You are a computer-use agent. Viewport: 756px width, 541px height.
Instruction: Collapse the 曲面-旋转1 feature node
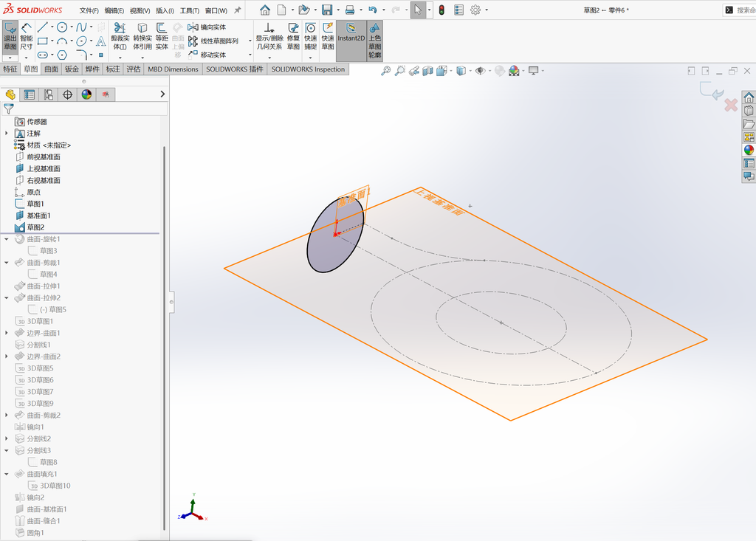pos(6,239)
